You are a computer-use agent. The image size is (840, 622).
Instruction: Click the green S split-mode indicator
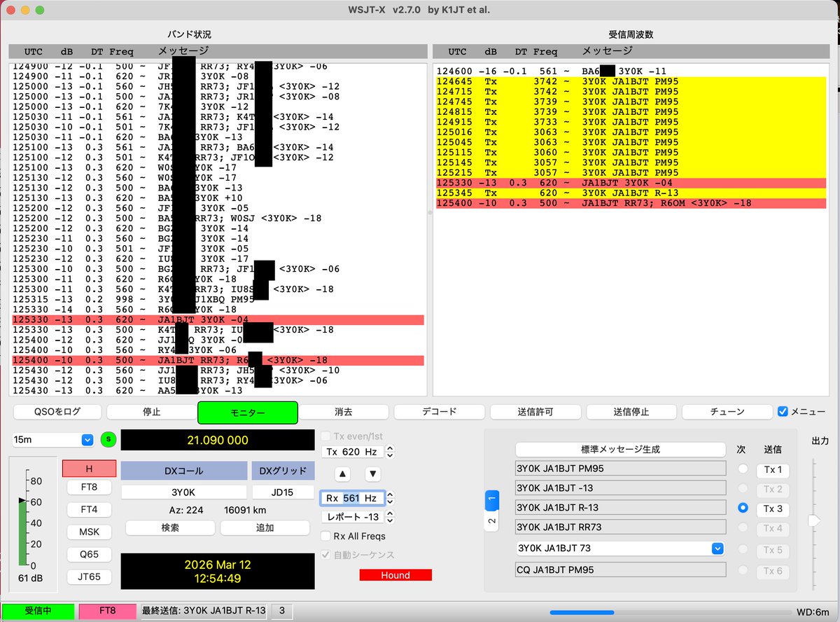(108, 440)
